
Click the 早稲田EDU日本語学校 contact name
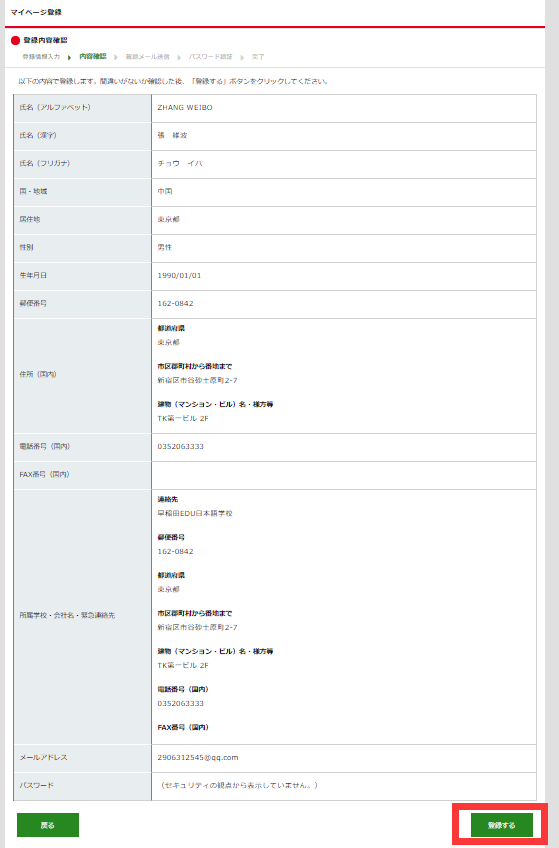[195, 513]
